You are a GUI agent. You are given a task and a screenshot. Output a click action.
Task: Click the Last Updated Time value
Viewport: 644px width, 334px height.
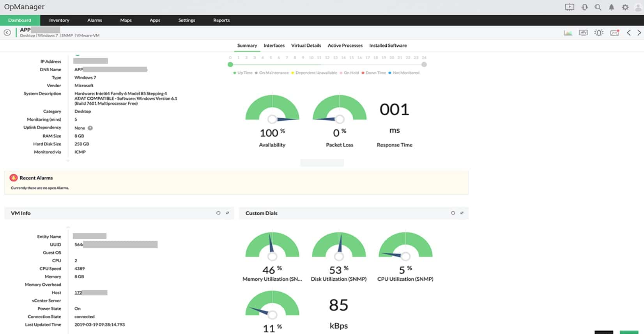(100, 325)
